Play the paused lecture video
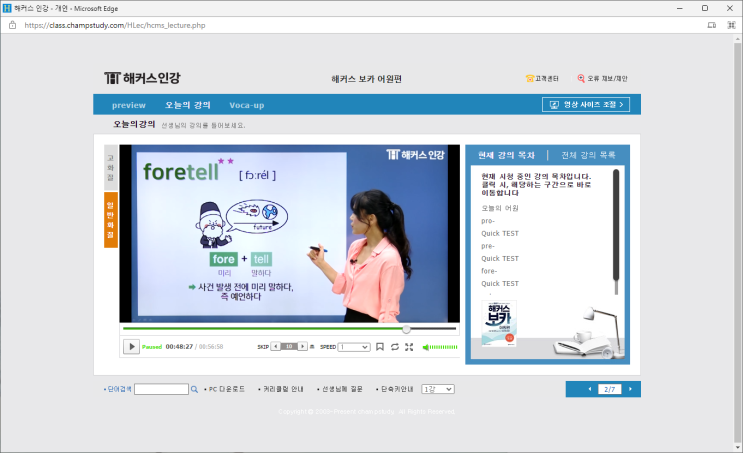 [131, 346]
